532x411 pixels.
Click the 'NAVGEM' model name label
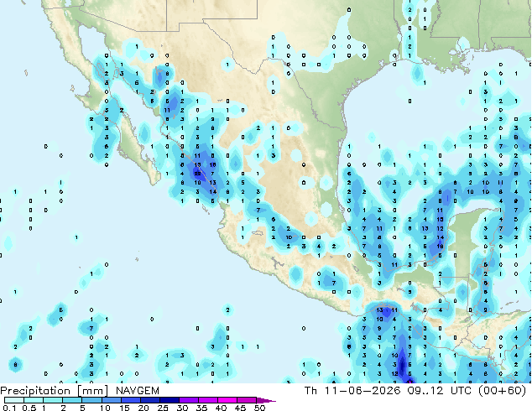point(138,391)
